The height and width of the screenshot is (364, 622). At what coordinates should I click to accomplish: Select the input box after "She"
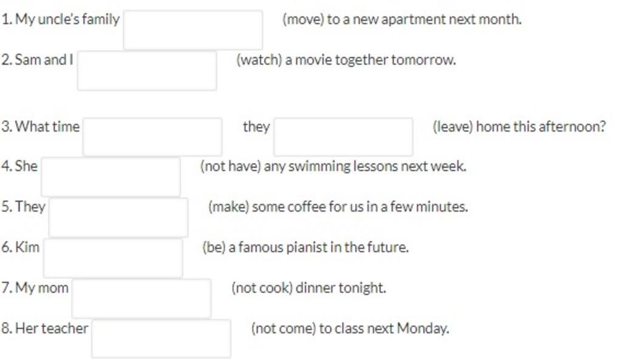(111, 177)
